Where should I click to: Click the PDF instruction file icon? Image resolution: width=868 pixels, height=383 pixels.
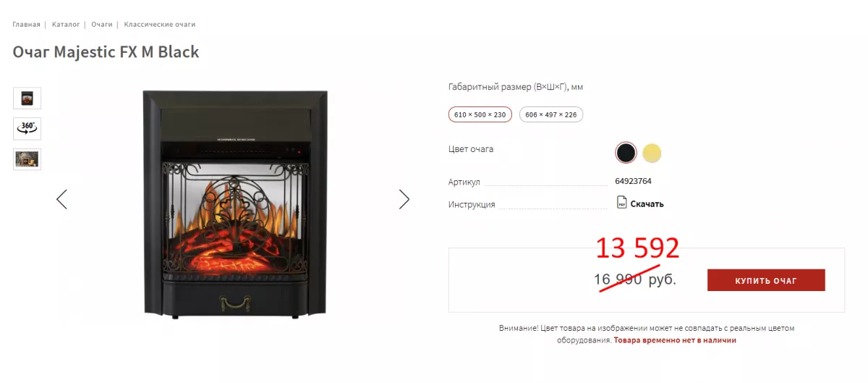(x=621, y=203)
